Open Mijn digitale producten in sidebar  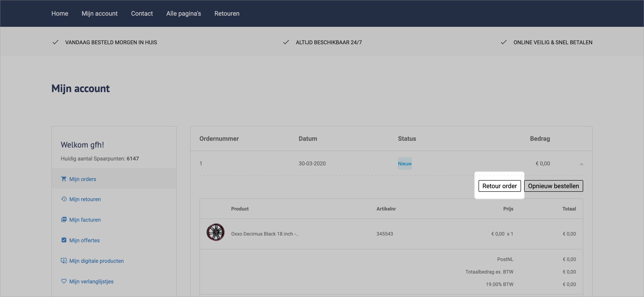(97, 261)
